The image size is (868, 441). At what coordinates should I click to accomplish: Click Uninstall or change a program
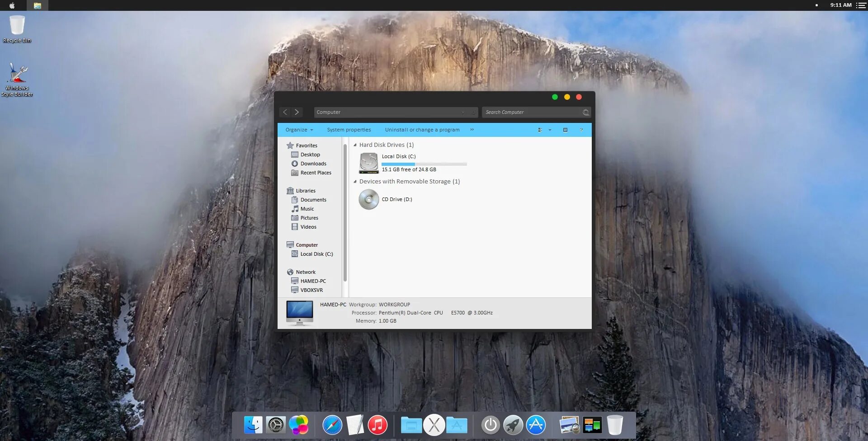click(422, 130)
